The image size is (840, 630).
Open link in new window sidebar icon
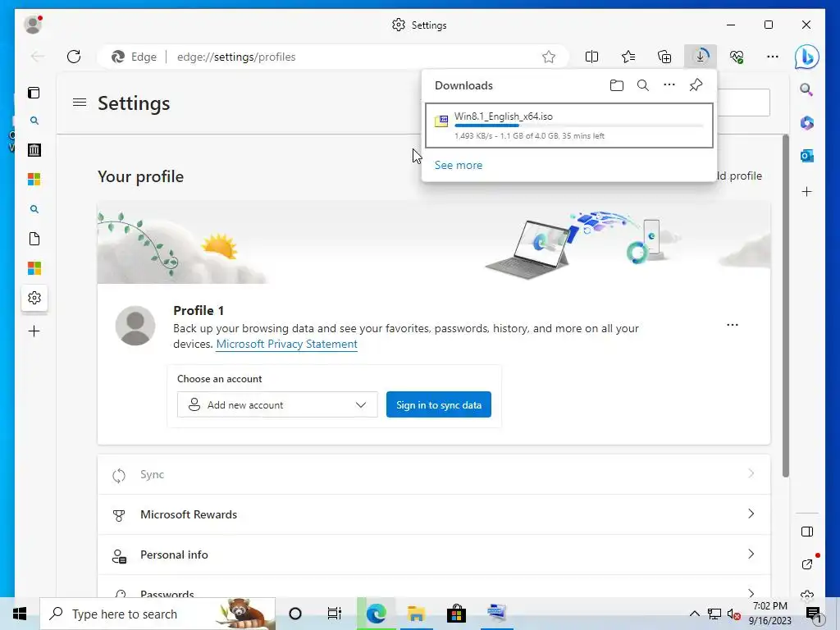(x=807, y=564)
